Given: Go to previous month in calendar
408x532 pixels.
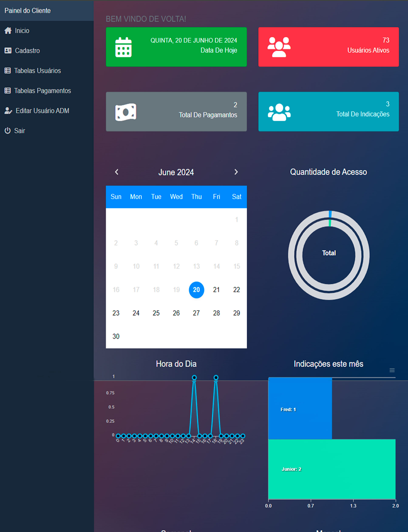Looking at the screenshot, I should tap(117, 172).
